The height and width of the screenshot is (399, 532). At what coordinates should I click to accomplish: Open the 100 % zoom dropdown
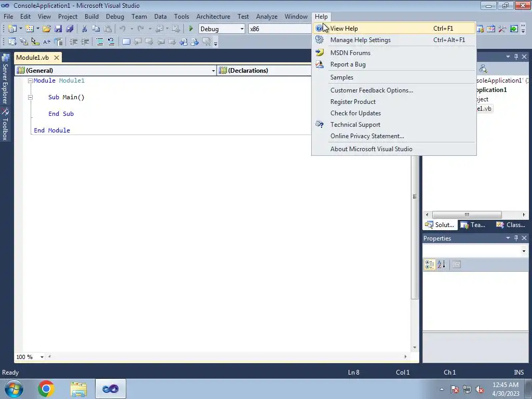click(x=42, y=357)
